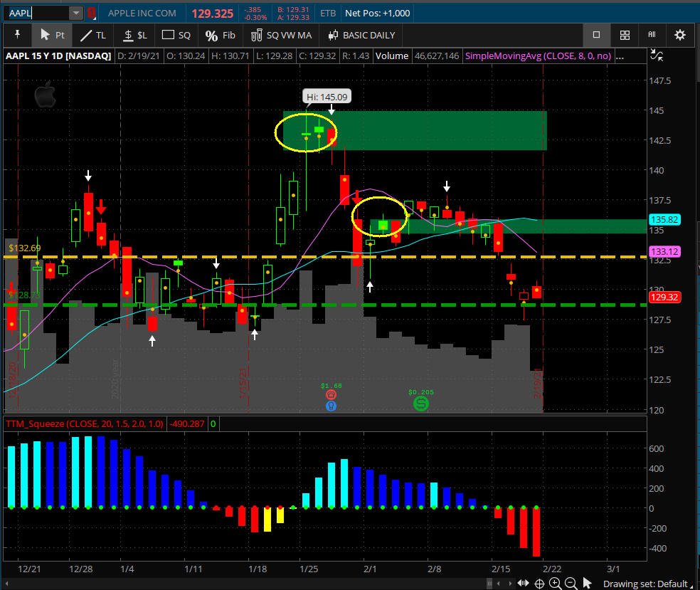Click the 129.325 last price quote
This screenshot has height=590, width=700.
[x=213, y=14]
